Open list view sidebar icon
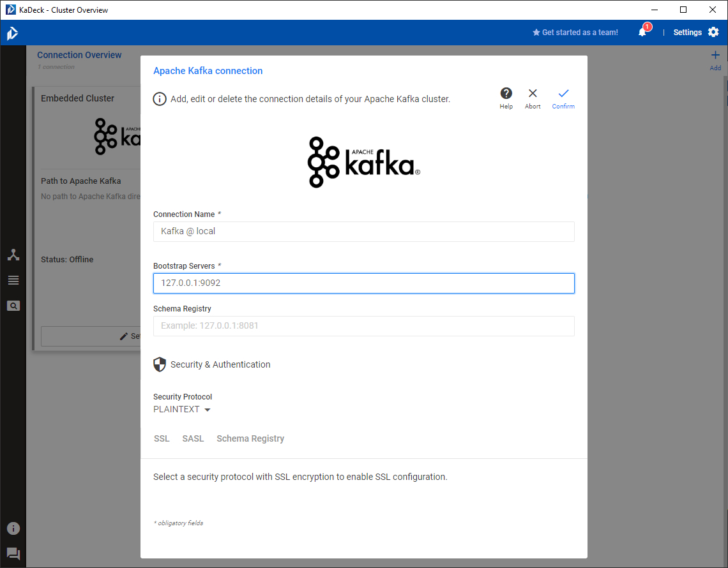728x568 pixels. coord(13,280)
